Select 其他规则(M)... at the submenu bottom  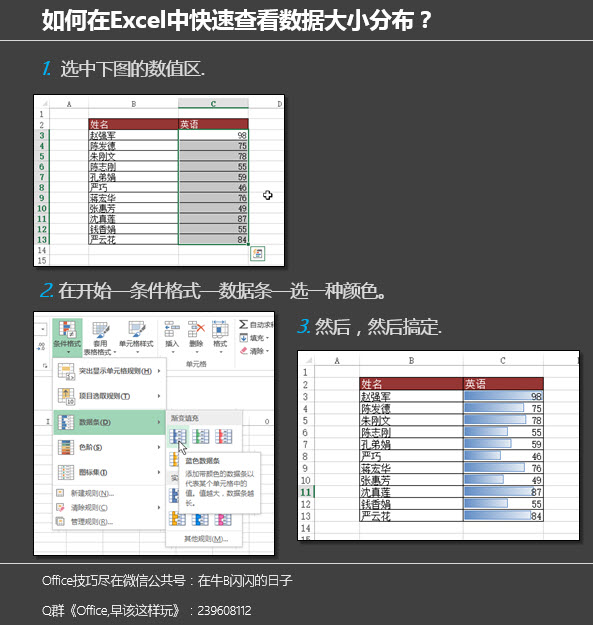pos(206,539)
